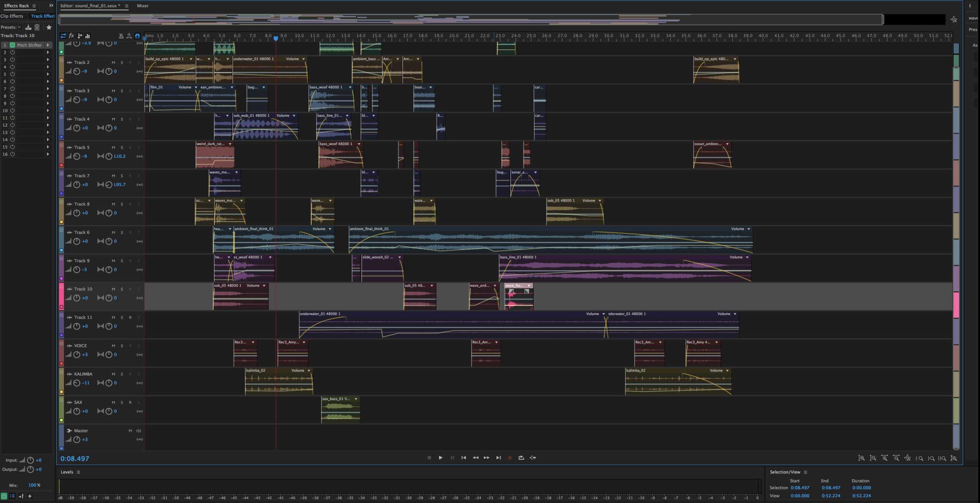980x503 pixels.
Task: Show the track EQ view
Action: tap(87, 36)
